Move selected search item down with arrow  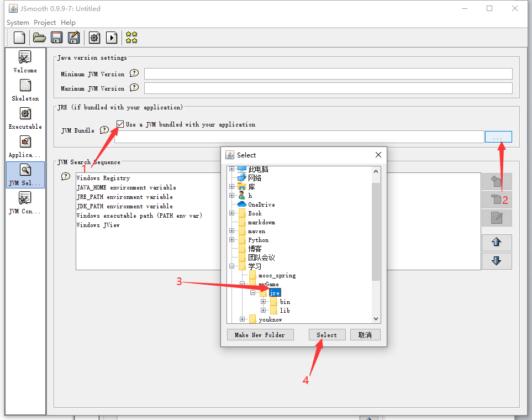coord(497,261)
